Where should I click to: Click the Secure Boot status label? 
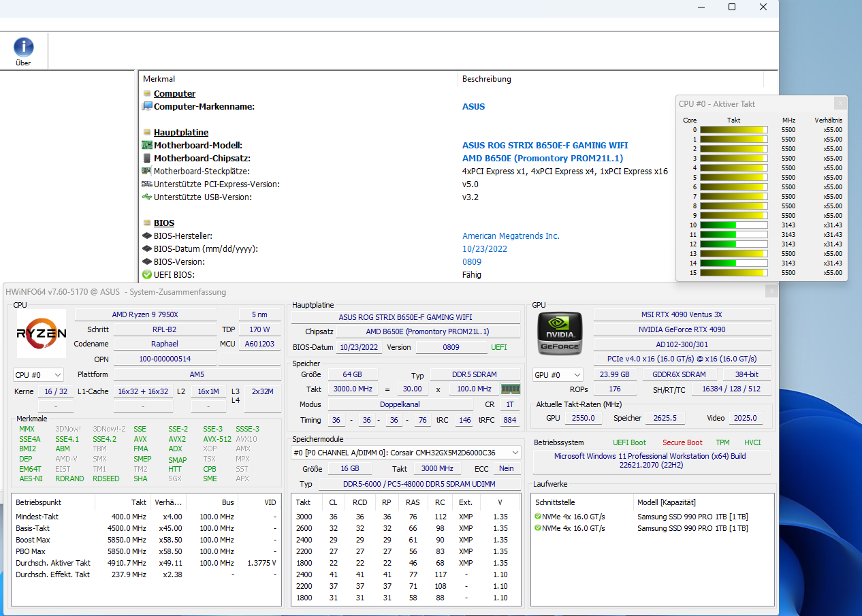pyautogui.click(x=682, y=442)
